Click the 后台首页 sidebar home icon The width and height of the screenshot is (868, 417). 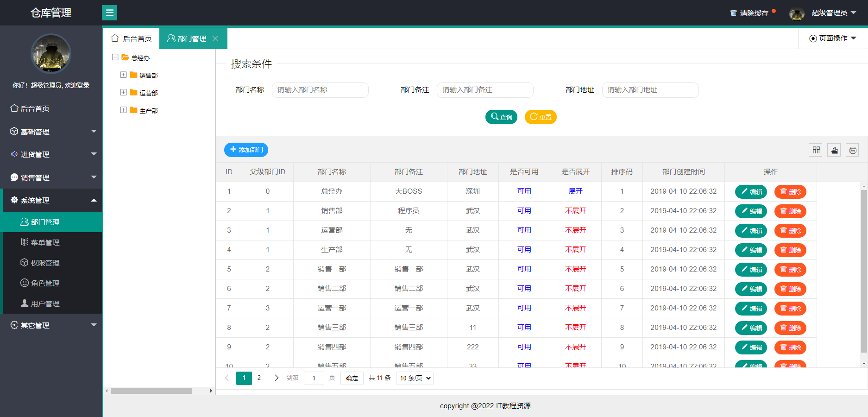(14, 108)
